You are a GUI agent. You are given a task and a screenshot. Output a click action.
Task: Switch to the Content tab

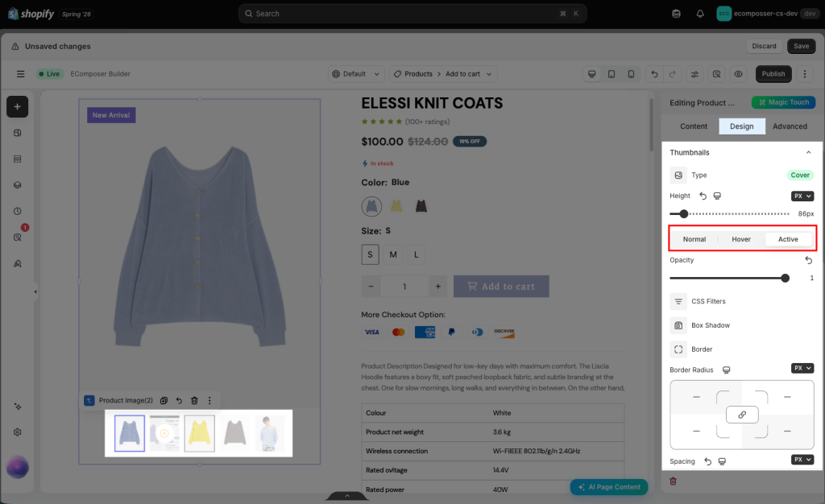pos(694,126)
